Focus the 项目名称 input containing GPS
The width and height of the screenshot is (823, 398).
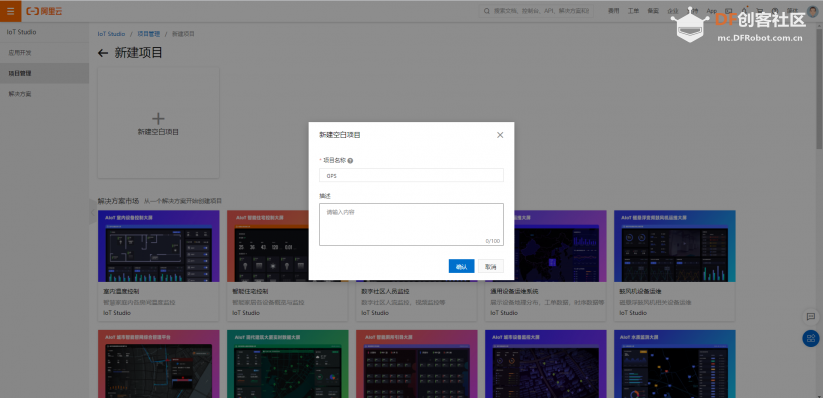click(x=411, y=175)
